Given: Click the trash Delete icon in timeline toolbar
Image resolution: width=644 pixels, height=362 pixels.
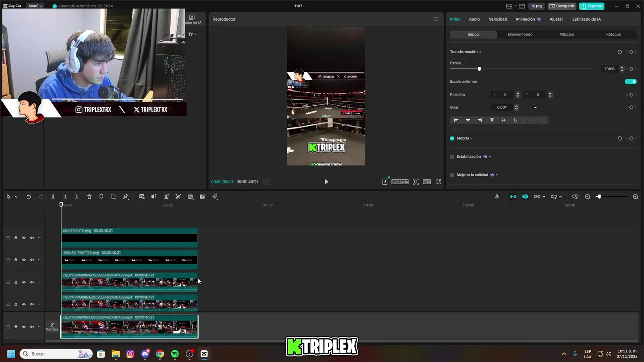Looking at the screenshot, I should [89, 197].
